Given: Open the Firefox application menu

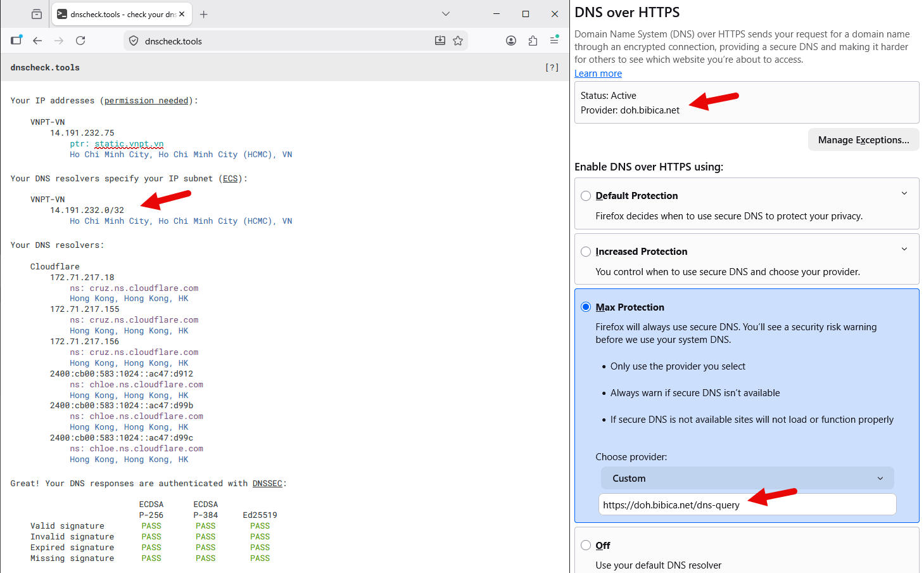Looking at the screenshot, I should [x=554, y=41].
